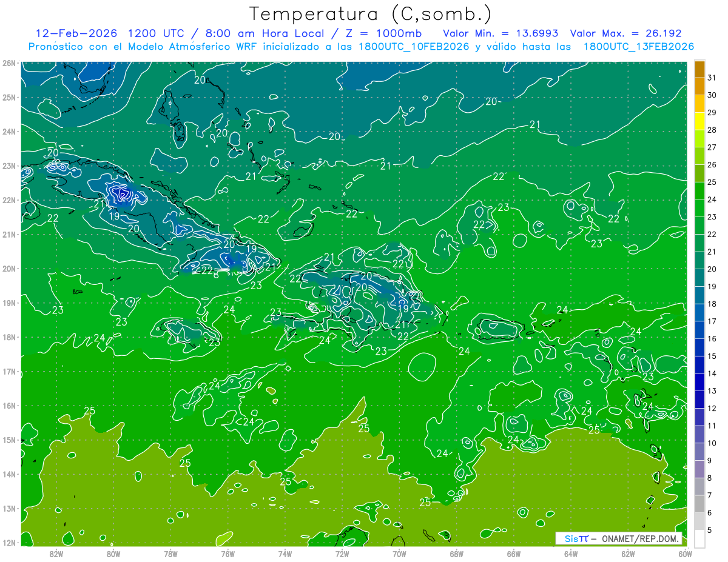Image resolution: width=728 pixels, height=562 pixels.
Task: Click the "80W" longitude axis label
Action: click(113, 554)
